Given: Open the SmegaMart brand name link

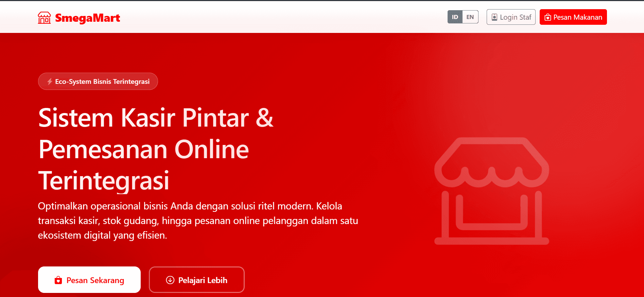Looking at the screenshot, I should [x=87, y=18].
